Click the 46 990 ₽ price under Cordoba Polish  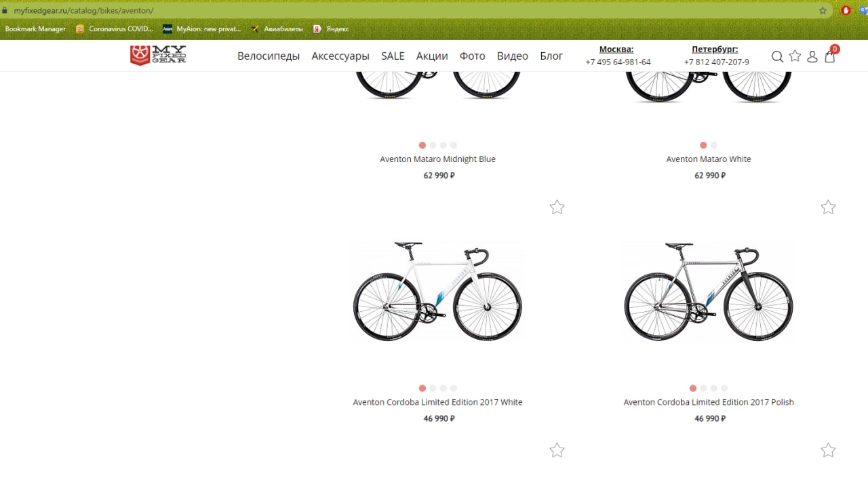pyautogui.click(x=710, y=419)
